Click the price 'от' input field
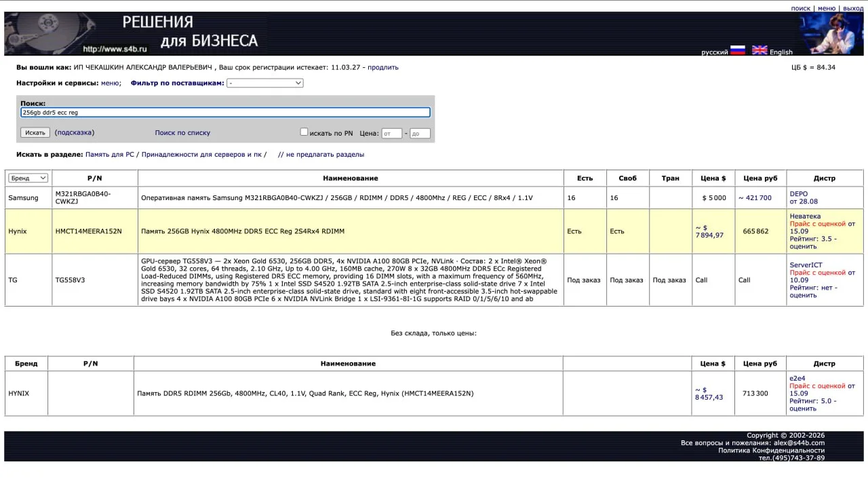868x481 pixels. tap(391, 134)
